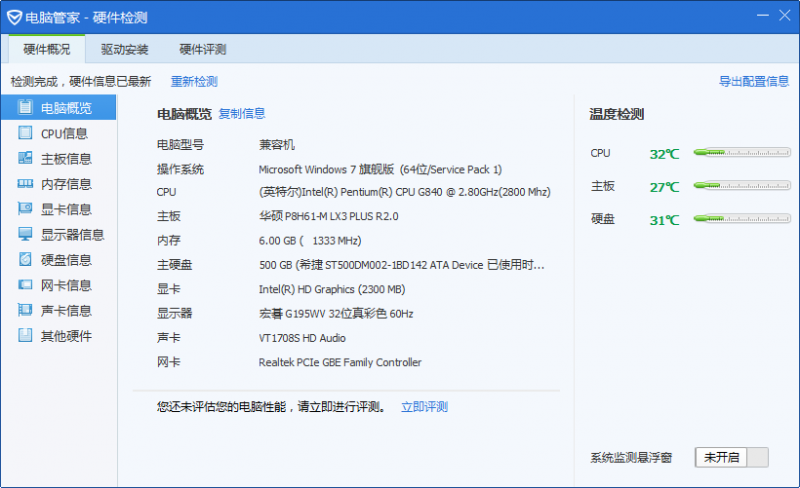Click the VT1708S HD Audio value

pyautogui.click(x=302, y=338)
